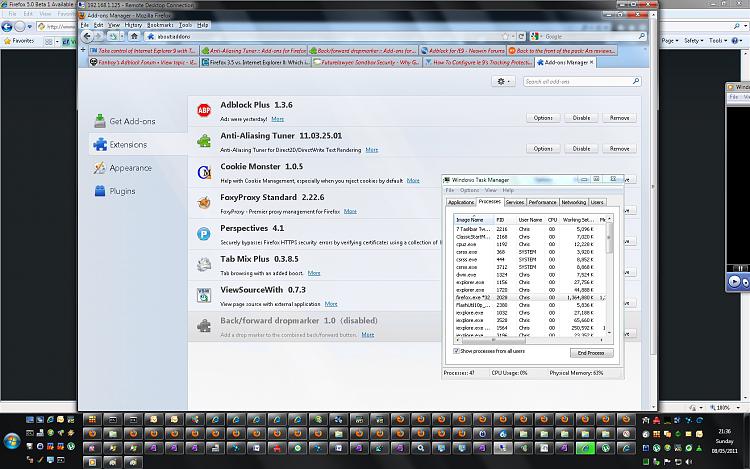Click the taskbar clock showing 21:36
This screenshot has height=469, width=750.
click(724, 431)
